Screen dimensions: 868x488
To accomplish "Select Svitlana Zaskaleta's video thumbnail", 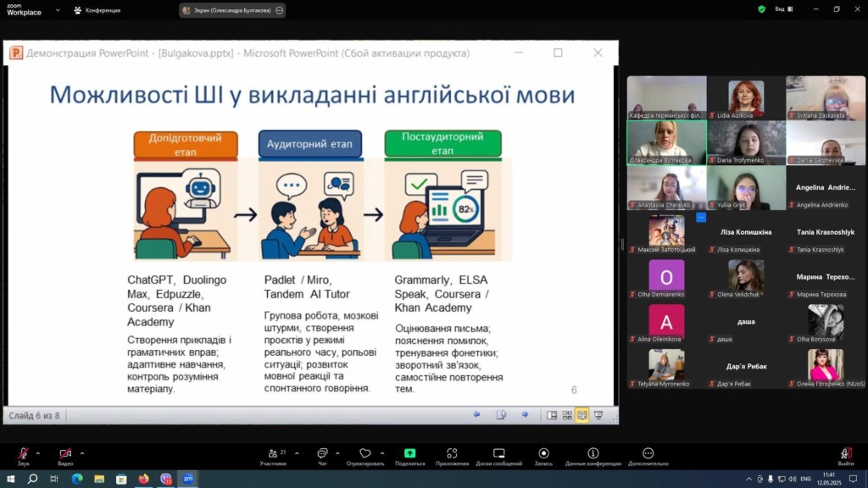I will (x=826, y=98).
